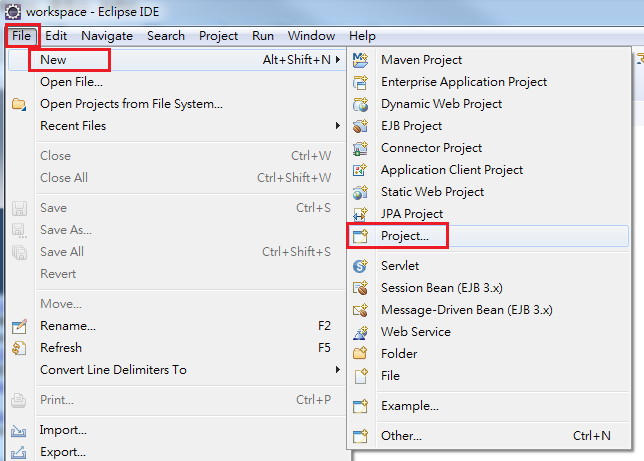Expand the Recent Files submenu

338,126
